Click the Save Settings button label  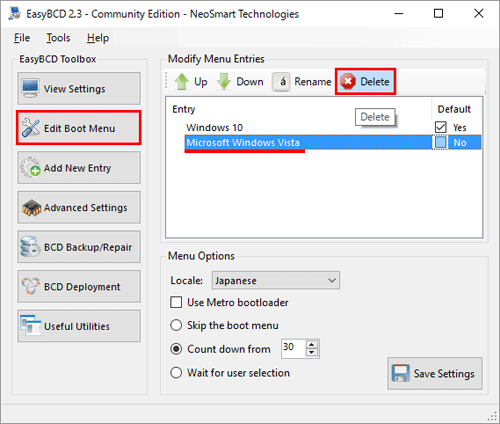[444, 374]
